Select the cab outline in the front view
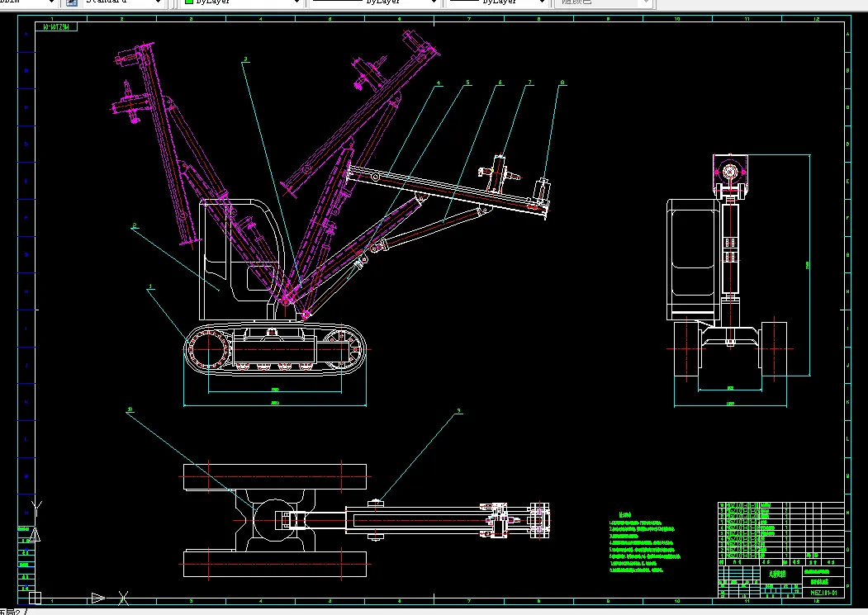Viewport: 868px width, 615px height. click(695, 259)
